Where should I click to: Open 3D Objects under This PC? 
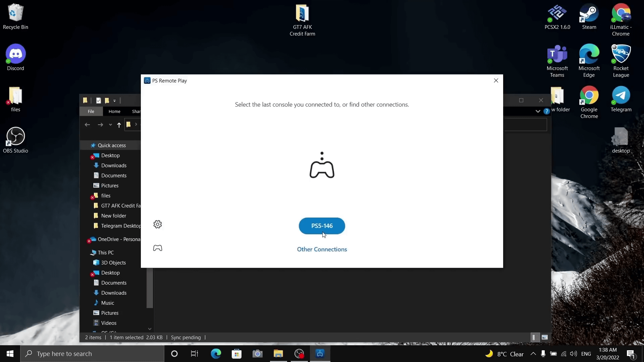(x=113, y=263)
